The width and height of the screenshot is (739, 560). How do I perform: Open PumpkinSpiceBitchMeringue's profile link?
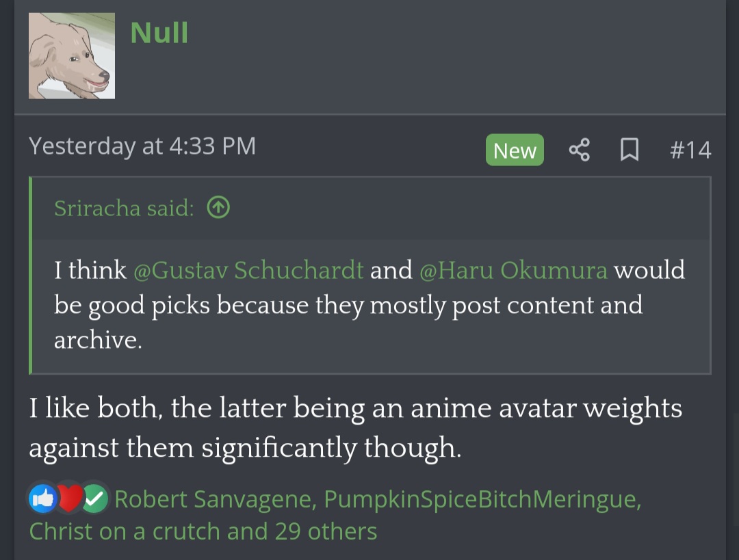pos(482,500)
